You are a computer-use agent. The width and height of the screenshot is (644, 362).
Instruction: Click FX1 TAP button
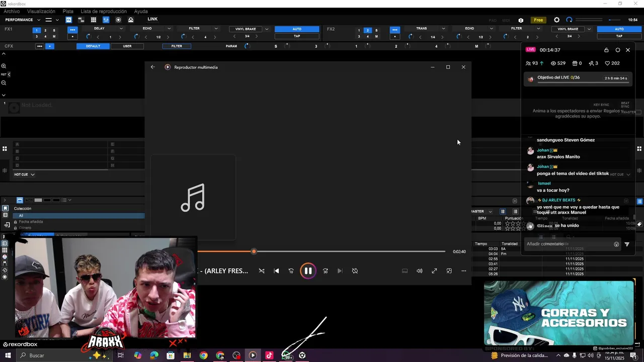coord(297,36)
